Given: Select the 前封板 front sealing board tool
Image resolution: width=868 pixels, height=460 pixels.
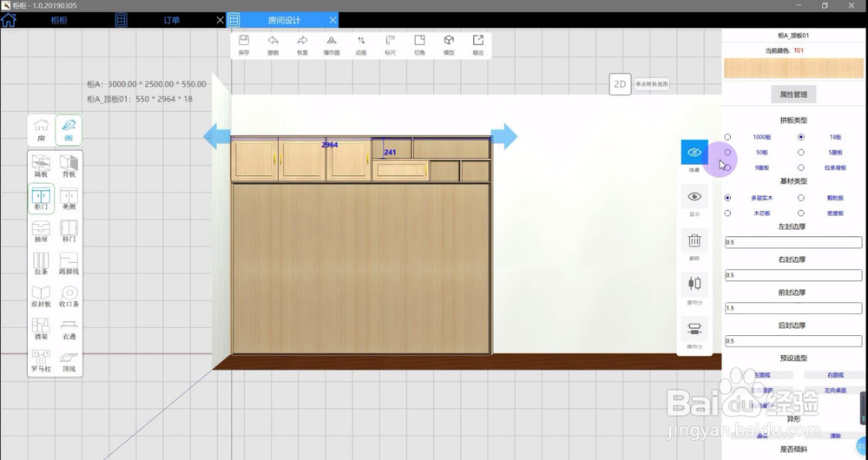Looking at the screenshot, I should (41, 296).
